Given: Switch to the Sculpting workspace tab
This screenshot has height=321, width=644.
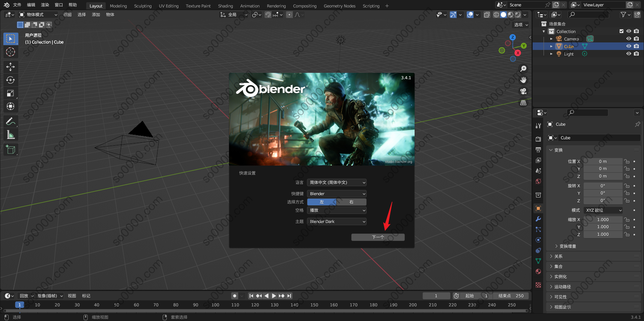Looking at the screenshot, I should pos(143,6).
